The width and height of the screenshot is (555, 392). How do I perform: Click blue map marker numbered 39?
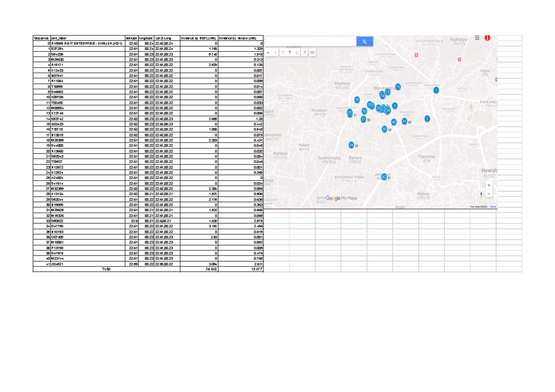point(388,110)
